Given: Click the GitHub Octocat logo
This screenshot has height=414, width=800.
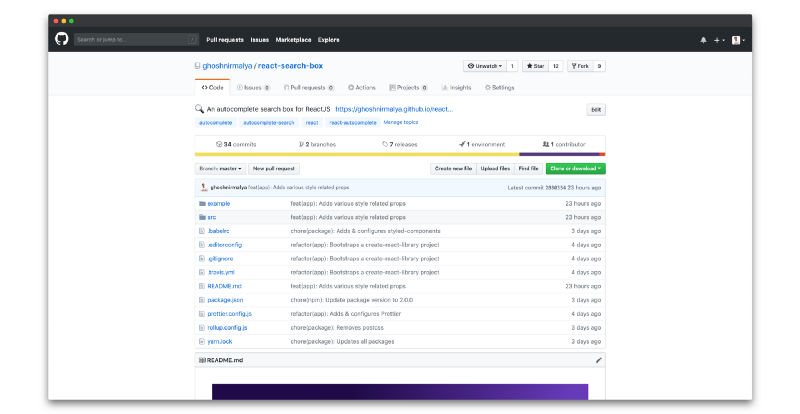Looking at the screenshot, I should [61, 39].
